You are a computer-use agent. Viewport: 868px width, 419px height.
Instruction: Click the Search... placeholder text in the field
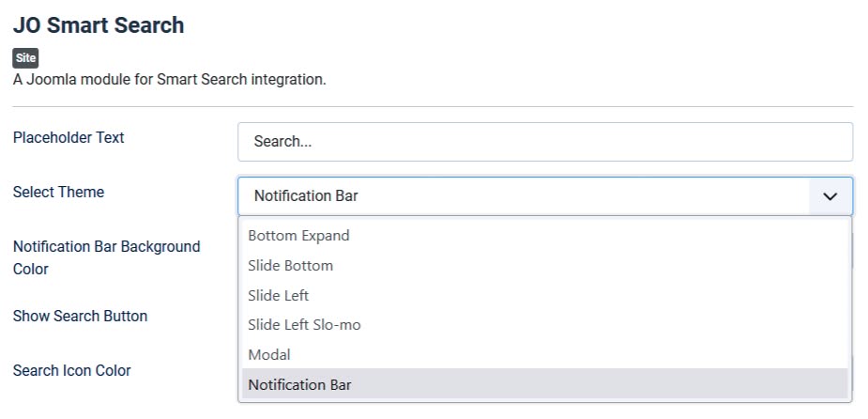click(282, 142)
